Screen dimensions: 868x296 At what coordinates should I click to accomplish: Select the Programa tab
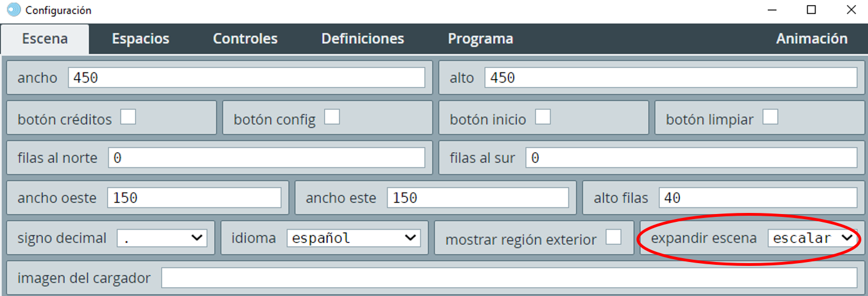pyautogui.click(x=480, y=39)
